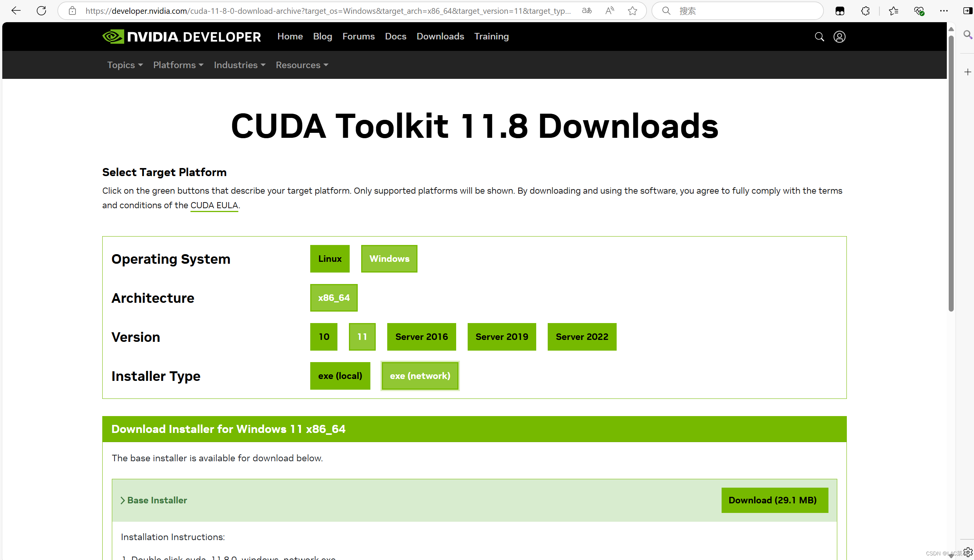Click the user account profile icon
974x560 pixels.
839,36
